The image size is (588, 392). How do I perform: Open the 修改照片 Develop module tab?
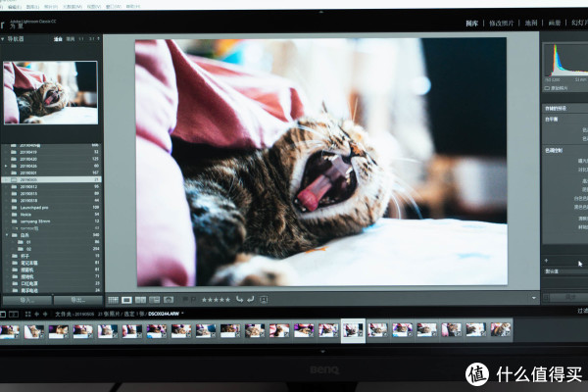[502, 22]
